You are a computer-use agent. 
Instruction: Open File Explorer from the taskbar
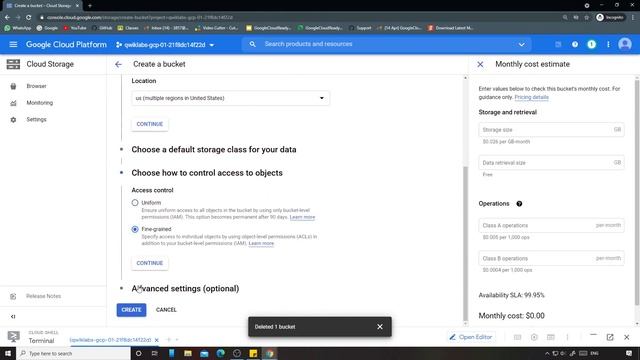point(188,353)
